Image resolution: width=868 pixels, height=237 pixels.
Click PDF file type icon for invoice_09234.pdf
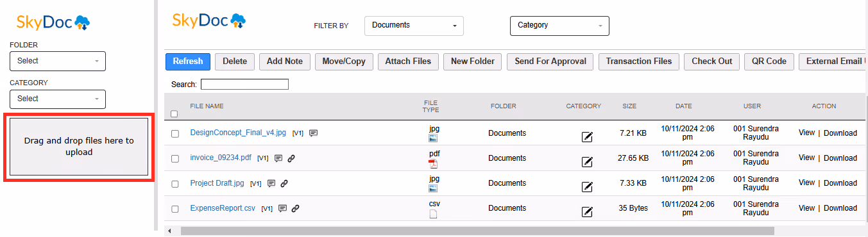click(x=433, y=163)
